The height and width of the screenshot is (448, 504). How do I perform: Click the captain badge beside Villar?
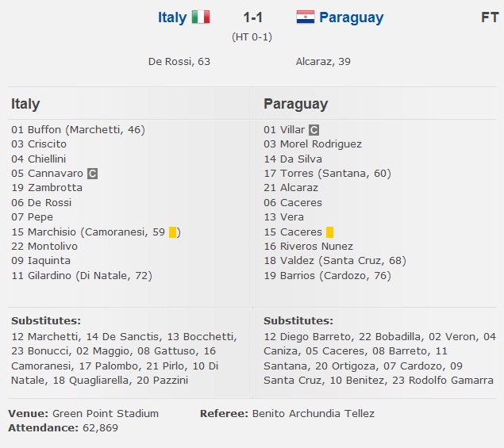pyautogui.click(x=314, y=130)
